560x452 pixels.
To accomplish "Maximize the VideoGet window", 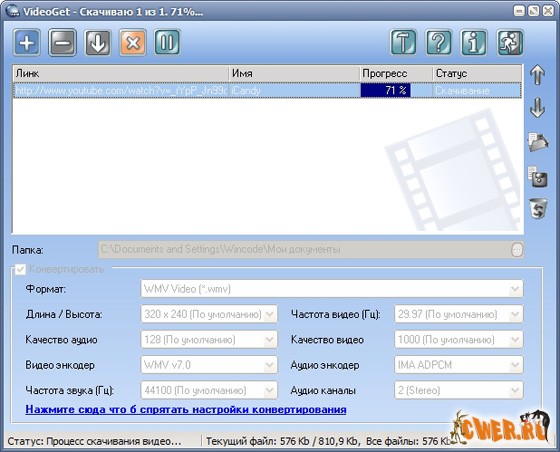I will pos(534,11).
